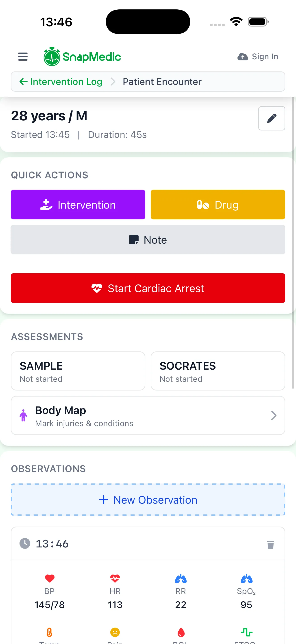
Task: Select the Patient Encounter breadcrumb
Action: tap(162, 82)
